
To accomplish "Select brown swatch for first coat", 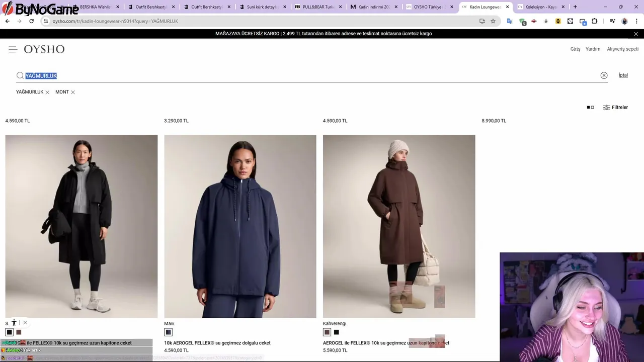I will [x=19, y=332].
